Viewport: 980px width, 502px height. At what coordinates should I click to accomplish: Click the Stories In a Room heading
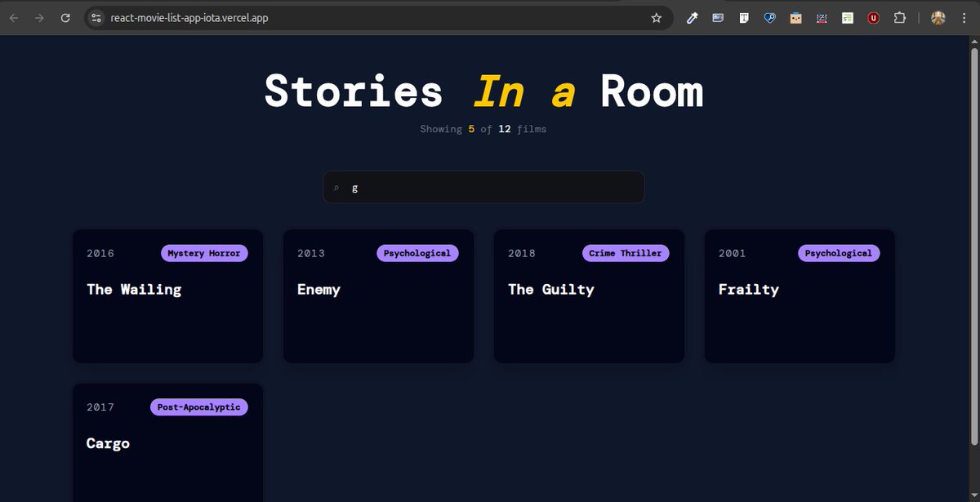[483, 91]
